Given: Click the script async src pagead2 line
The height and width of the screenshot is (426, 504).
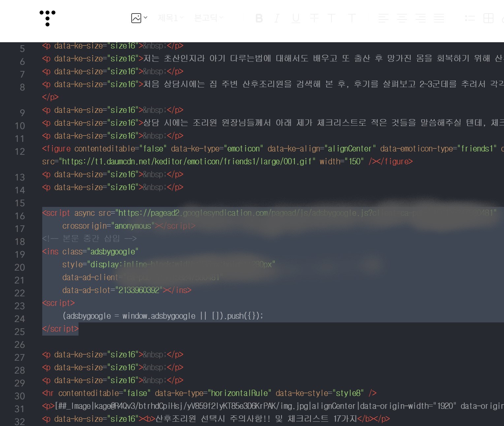Looking at the screenshot, I should click(269, 213).
